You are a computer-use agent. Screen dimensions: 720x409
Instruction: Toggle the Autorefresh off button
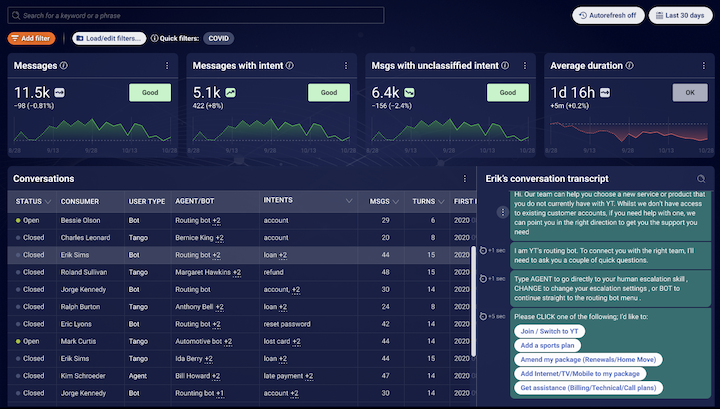click(608, 16)
